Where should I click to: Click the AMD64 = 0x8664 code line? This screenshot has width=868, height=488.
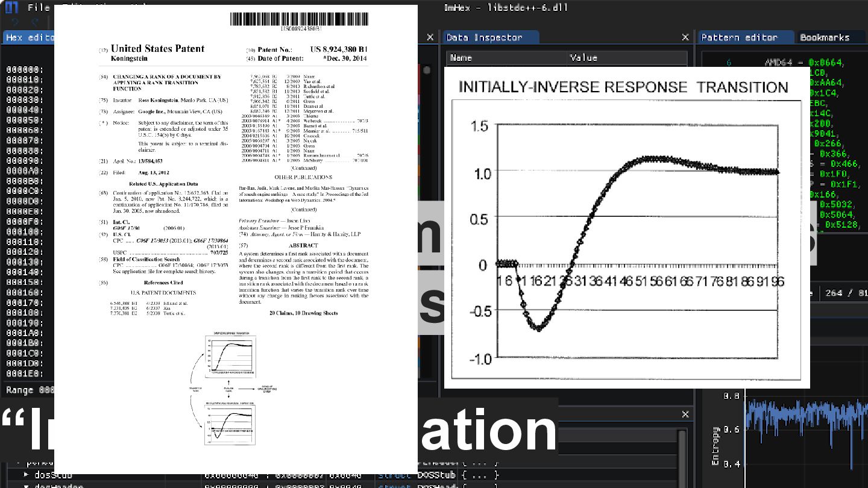[x=804, y=62]
